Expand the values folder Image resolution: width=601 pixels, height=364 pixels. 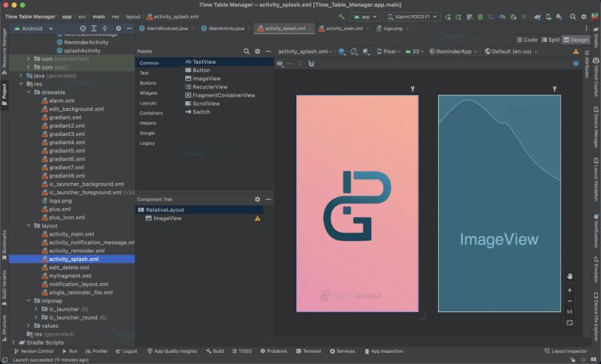pos(29,326)
